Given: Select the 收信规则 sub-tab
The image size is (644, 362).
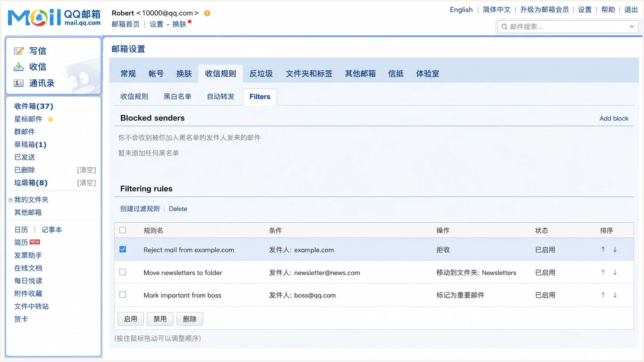Looking at the screenshot, I should 134,97.
